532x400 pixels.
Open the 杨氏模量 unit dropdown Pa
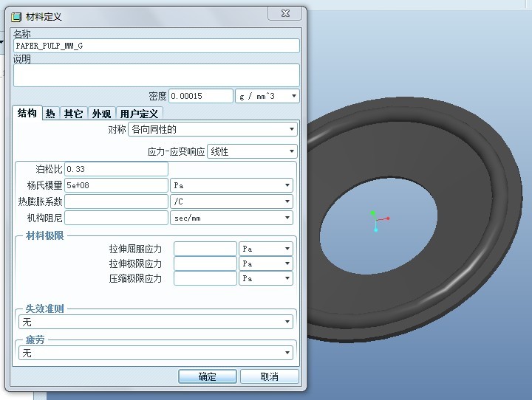coord(231,185)
